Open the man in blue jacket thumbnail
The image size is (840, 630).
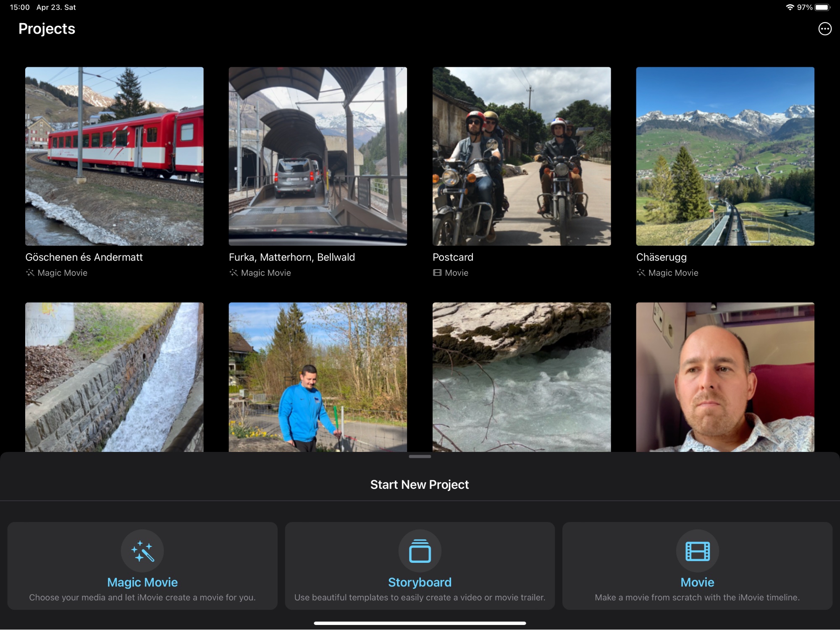pyautogui.click(x=318, y=377)
